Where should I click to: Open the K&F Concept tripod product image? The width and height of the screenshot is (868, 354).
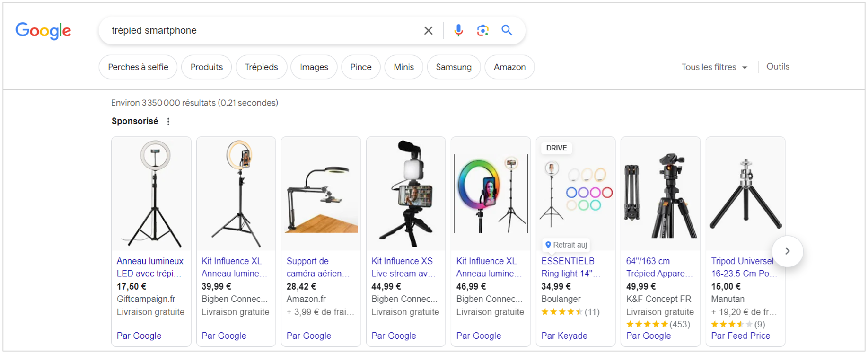pos(661,194)
